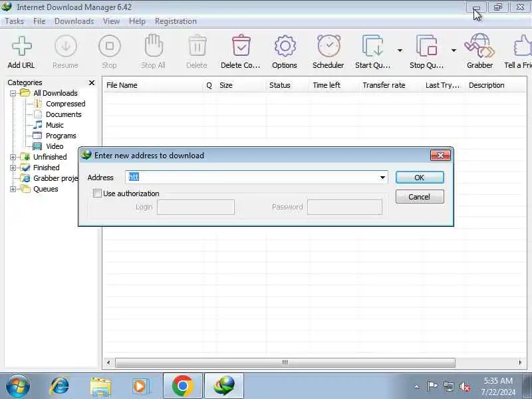Image resolution: width=532 pixels, height=399 pixels.
Task: Sort by Size column header
Action: [x=241, y=85]
